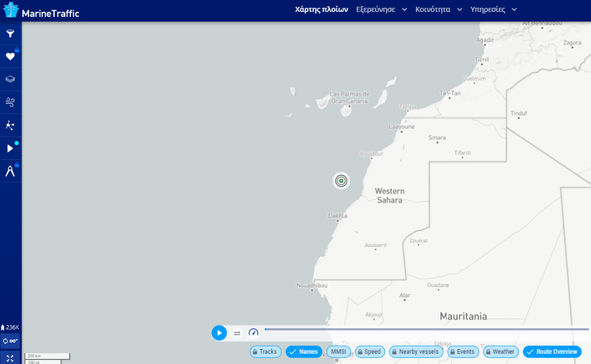The height and width of the screenshot is (364, 591).
Task: Expand the Εξερεύνησε dropdown menu
Action: coord(381,10)
